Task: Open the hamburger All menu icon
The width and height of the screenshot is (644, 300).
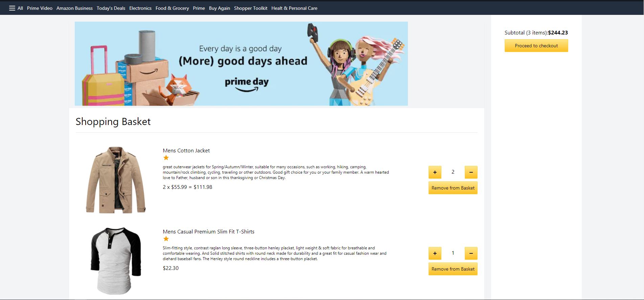Action: point(12,8)
